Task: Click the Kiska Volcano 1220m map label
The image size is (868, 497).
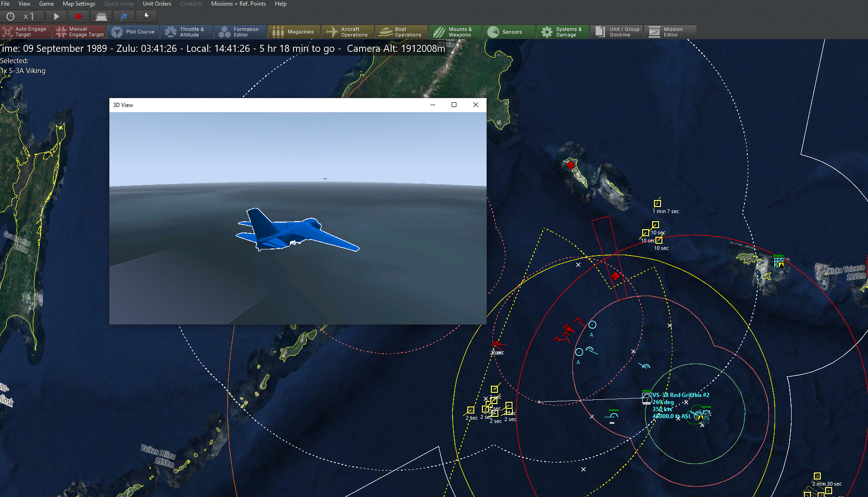Action: click(846, 272)
